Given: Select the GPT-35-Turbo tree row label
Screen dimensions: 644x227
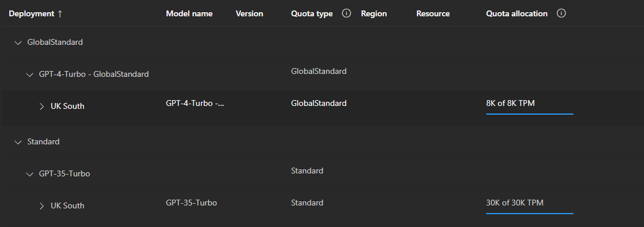Looking at the screenshot, I should click(65, 173).
